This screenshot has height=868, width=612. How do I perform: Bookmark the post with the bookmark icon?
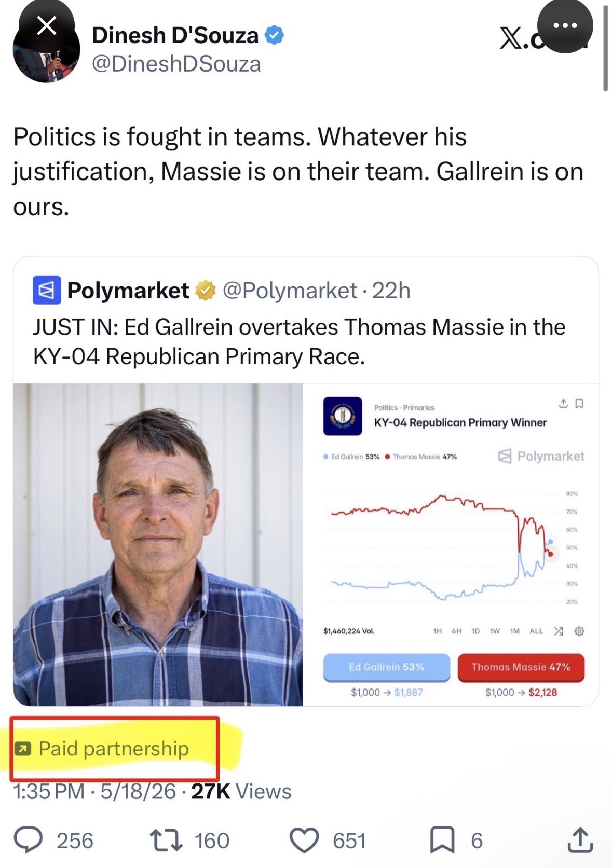click(x=442, y=840)
